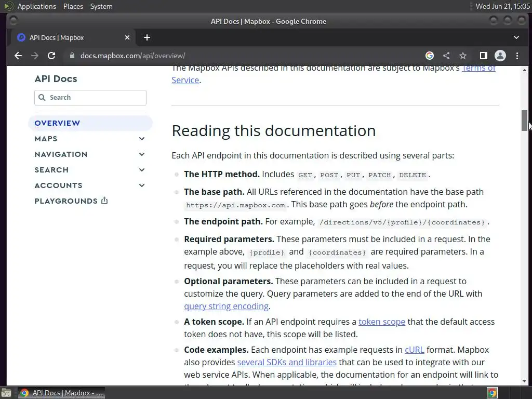Click the Mapbox tab favicon
This screenshot has height=399, width=532.
(x=21, y=37)
